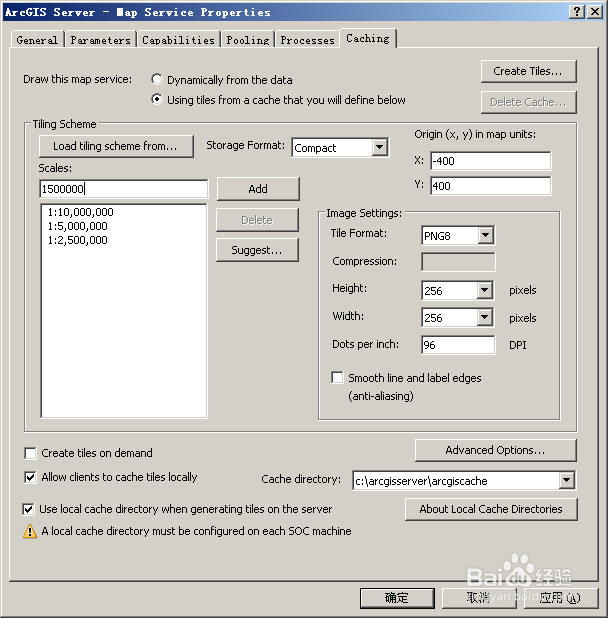Click About Local Cache Directories button
608x618 pixels.
(x=491, y=509)
